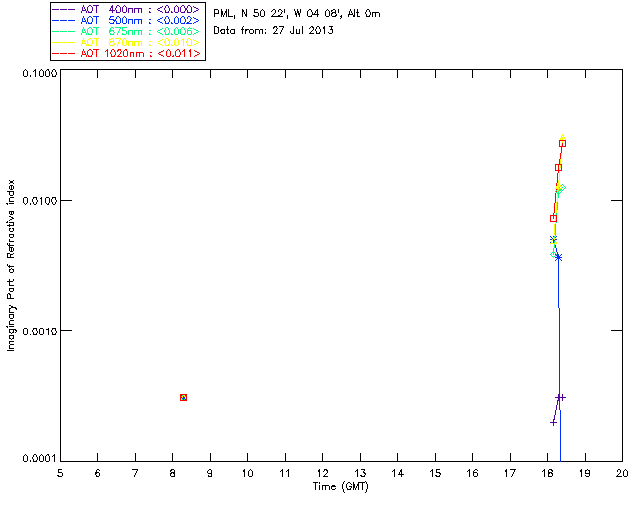Click the x-axis tick label 14
This screenshot has width=640, height=512.
tap(398, 474)
